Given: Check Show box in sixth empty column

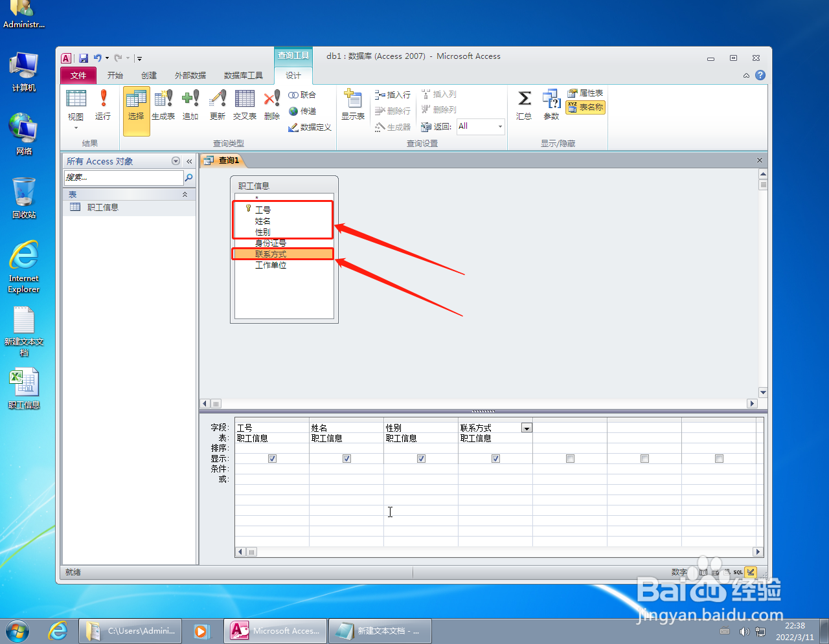Looking at the screenshot, I should point(644,458).
